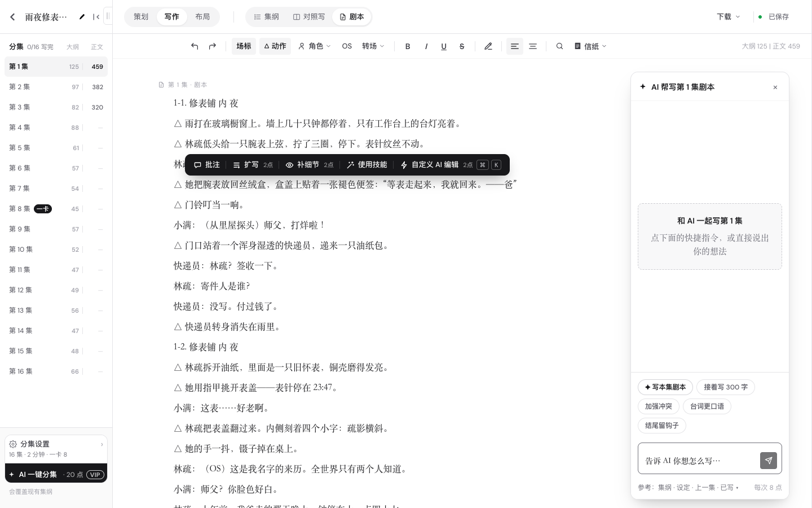This screenshot has height=508, width=812.
Task: Collapse the episode sidebar
Action: [x=96, y=17]
